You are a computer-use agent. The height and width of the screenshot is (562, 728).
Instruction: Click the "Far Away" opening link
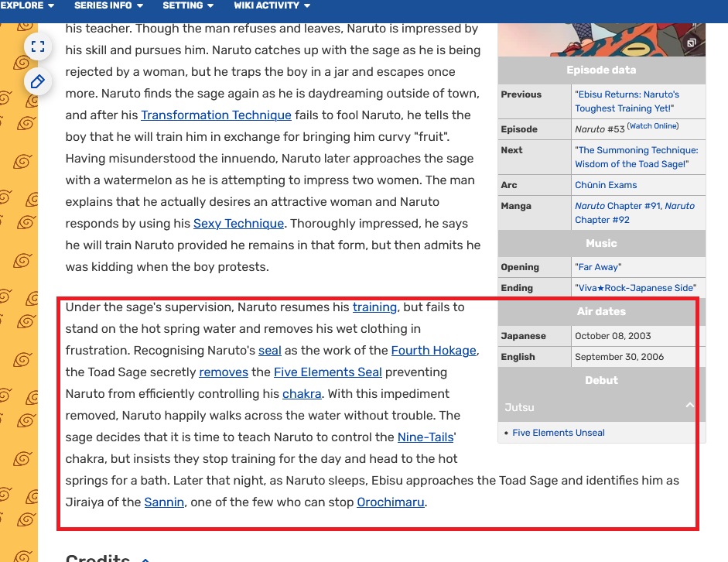point(598,267)
